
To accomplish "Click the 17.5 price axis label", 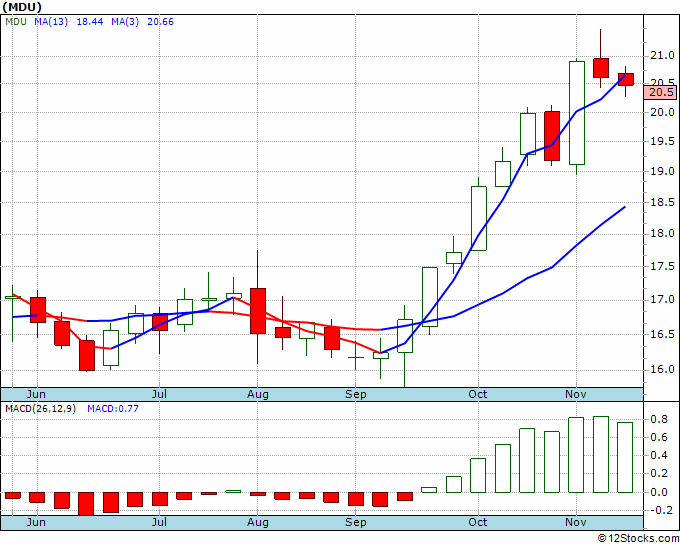I will pos(662,266).
